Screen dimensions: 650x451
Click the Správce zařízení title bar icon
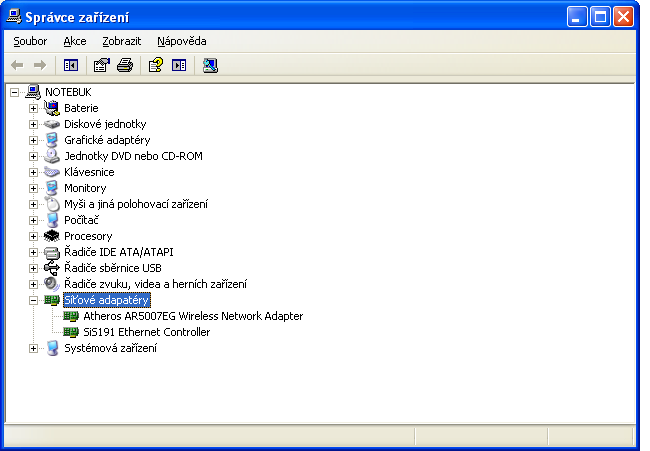pyautogui.click(x=14, y=17)
